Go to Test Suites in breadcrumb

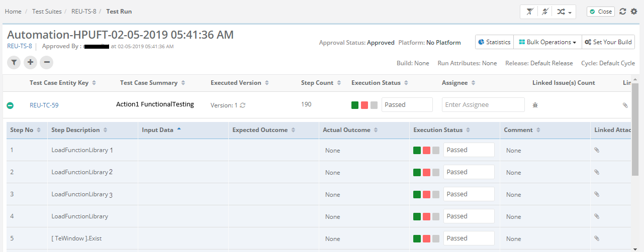point(47,11)
